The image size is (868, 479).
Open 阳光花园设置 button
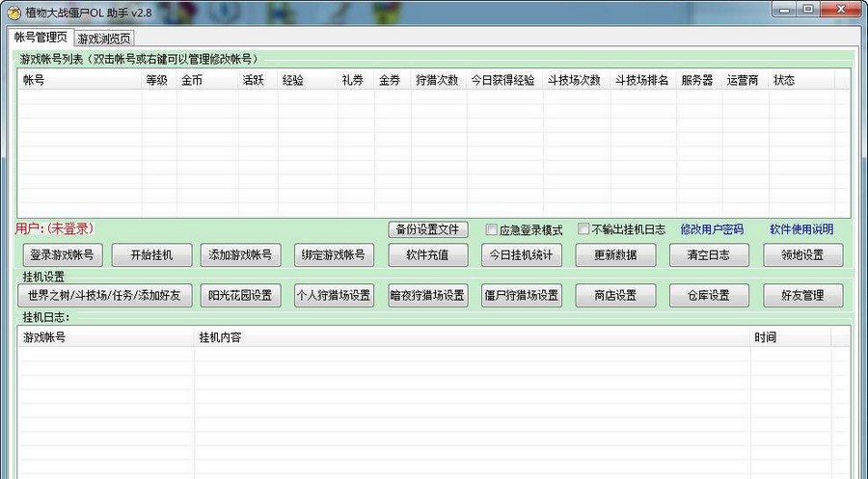pos(240,295)
